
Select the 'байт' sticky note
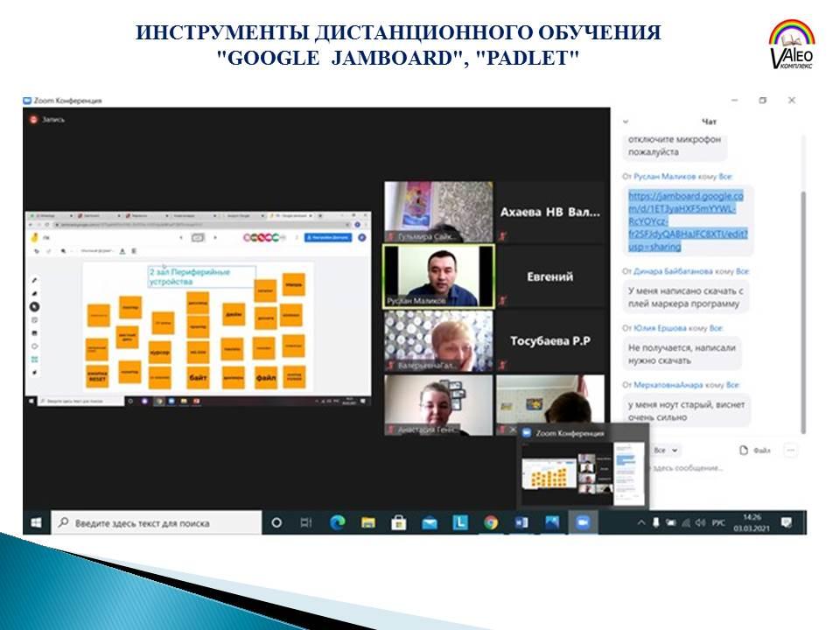[198, 377]
